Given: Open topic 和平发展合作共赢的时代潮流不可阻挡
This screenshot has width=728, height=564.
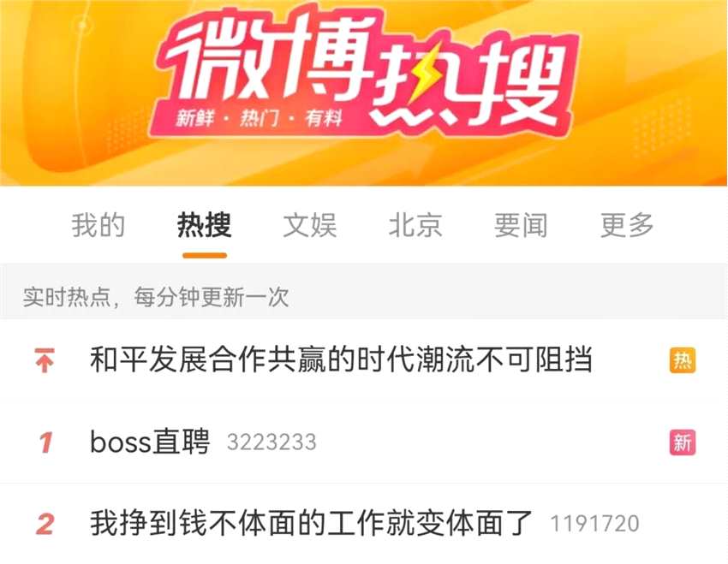Looking at the screenshot, I should 341,360.
